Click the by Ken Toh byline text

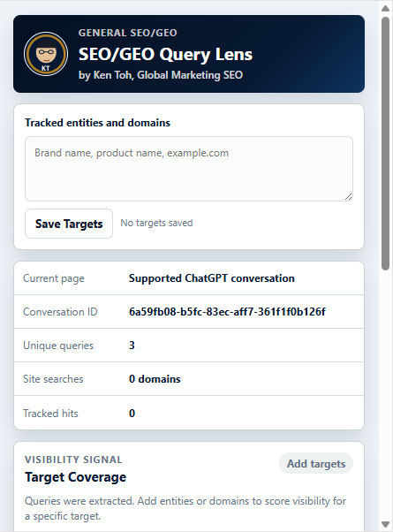161,75
